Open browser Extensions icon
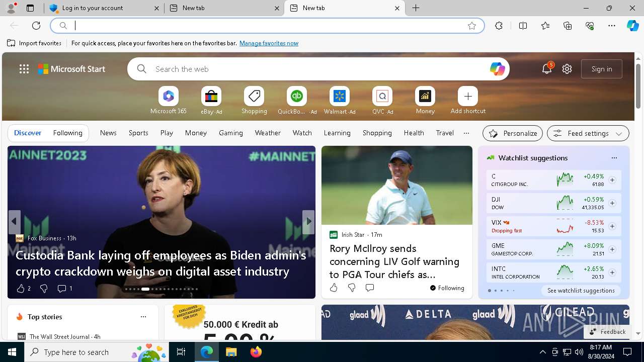 (x=499, y=26)
